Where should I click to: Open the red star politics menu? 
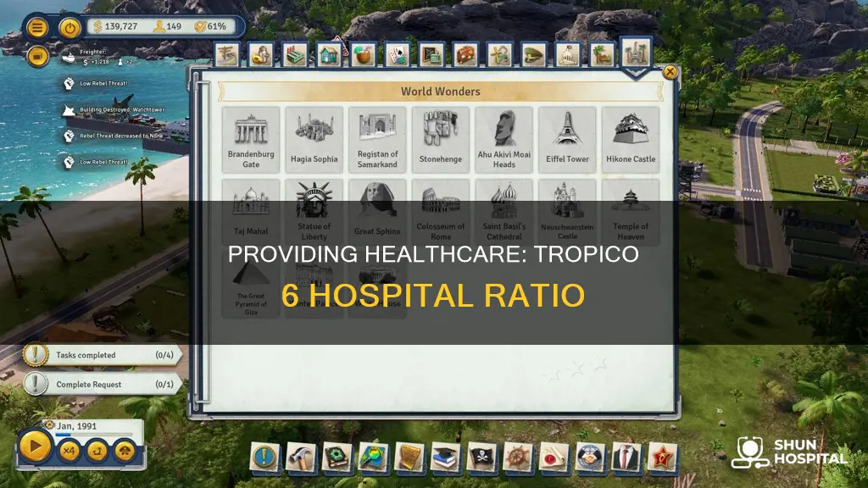pyautogui.click(x=662, y=457)
